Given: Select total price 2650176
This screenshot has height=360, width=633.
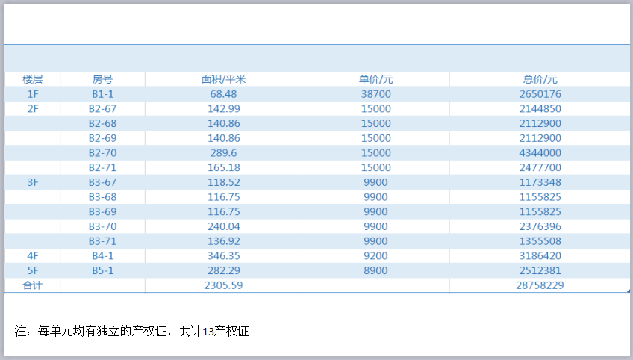Looking at the screenshot, I should pos(540,94).
